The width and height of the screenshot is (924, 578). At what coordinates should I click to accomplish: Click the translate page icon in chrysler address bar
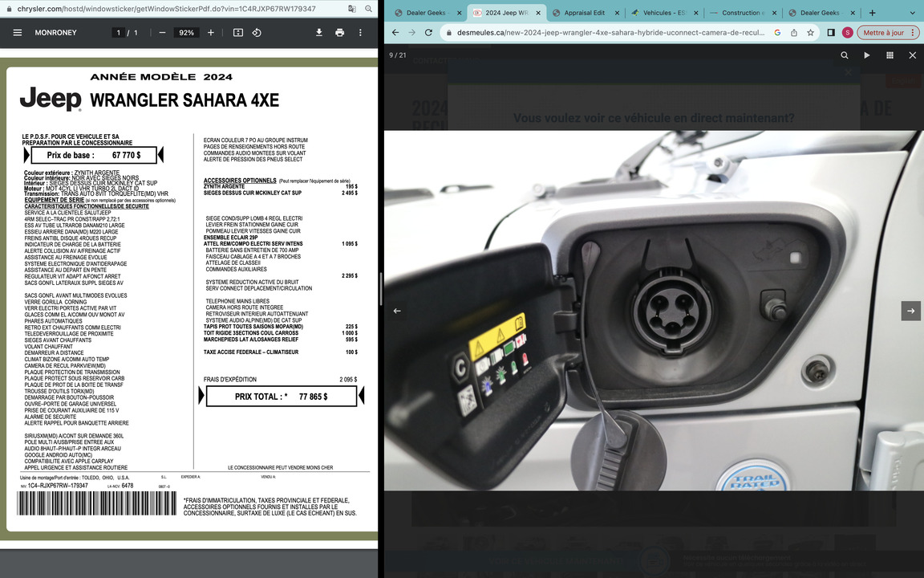(352, 9)
